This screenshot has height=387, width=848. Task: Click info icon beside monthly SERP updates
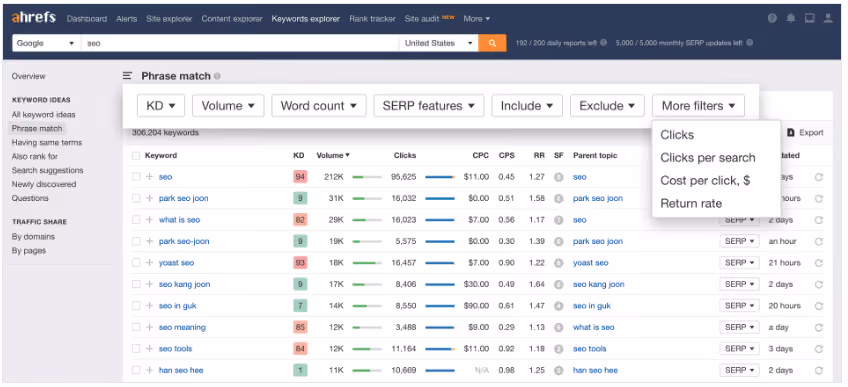tap(750, 43)
